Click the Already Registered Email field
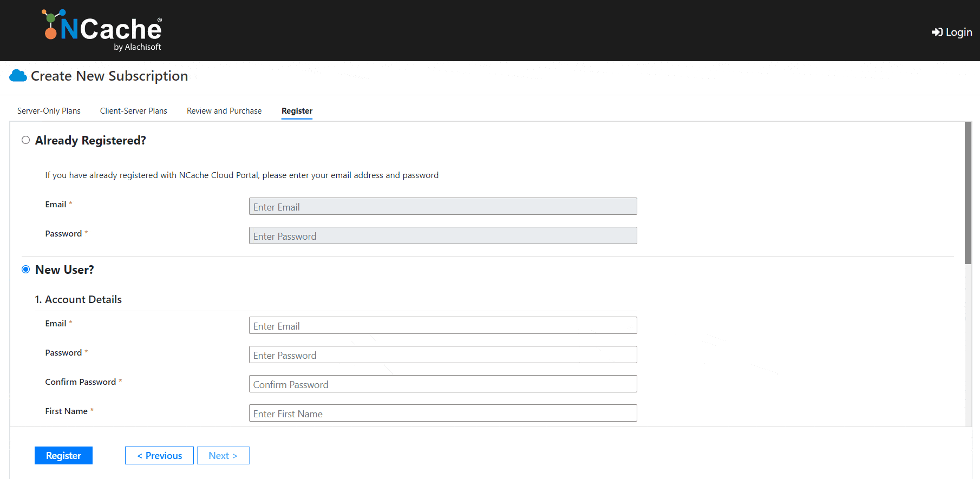The image size is (980, 479). (443, 206)
